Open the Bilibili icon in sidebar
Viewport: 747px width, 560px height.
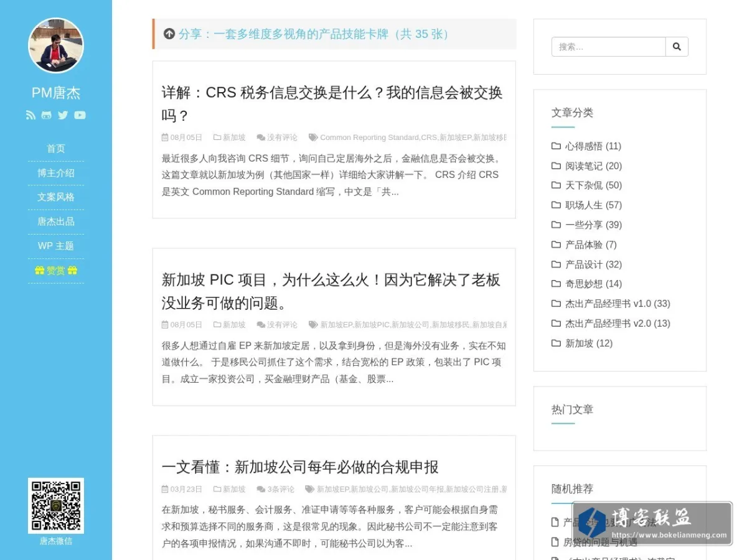pyautogui.click(x=47, y=115)
